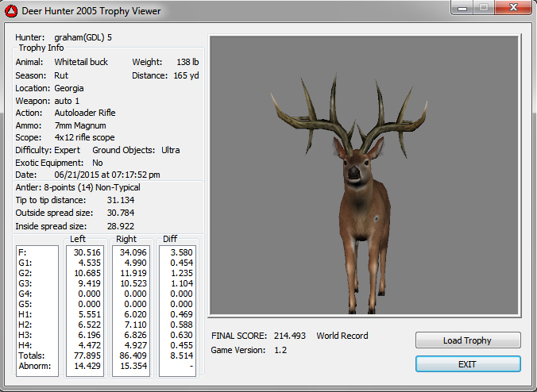Click the Game Version 1.2 text

click(x=249, y=350)
